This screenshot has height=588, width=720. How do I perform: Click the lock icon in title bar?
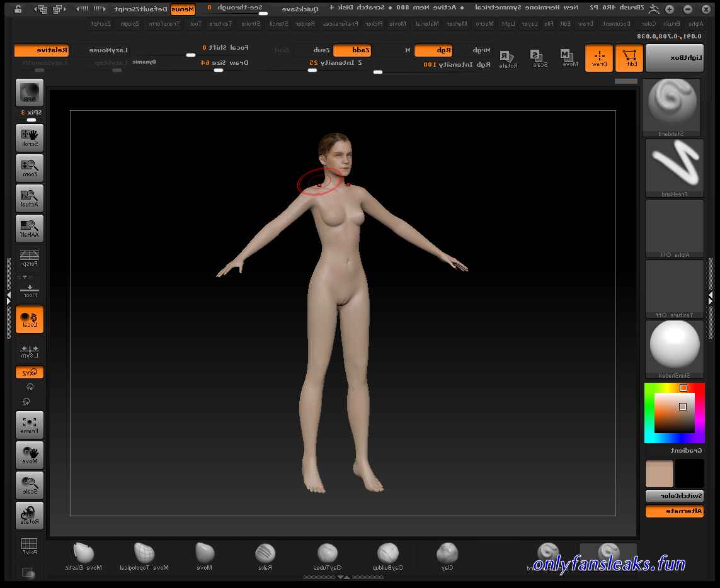(x=18, y=8)
